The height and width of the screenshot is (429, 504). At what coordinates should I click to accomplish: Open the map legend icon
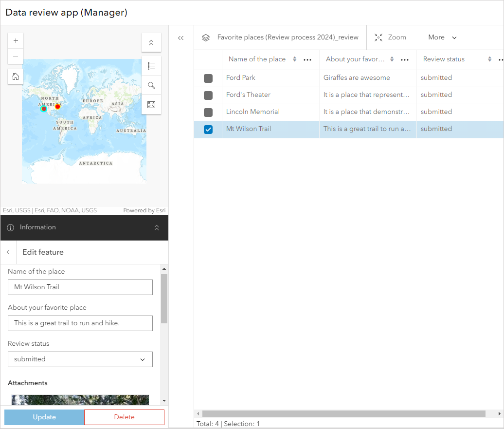(x=151, y=66)
